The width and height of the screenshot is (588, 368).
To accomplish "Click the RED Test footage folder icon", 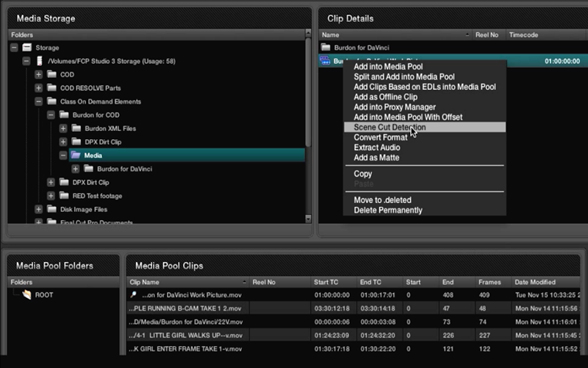I will click(x=63, y=196).
